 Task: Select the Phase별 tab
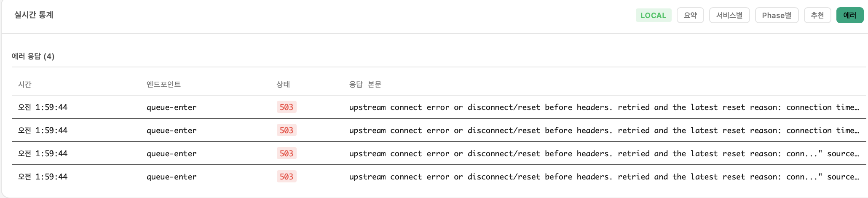click(777, 16)
